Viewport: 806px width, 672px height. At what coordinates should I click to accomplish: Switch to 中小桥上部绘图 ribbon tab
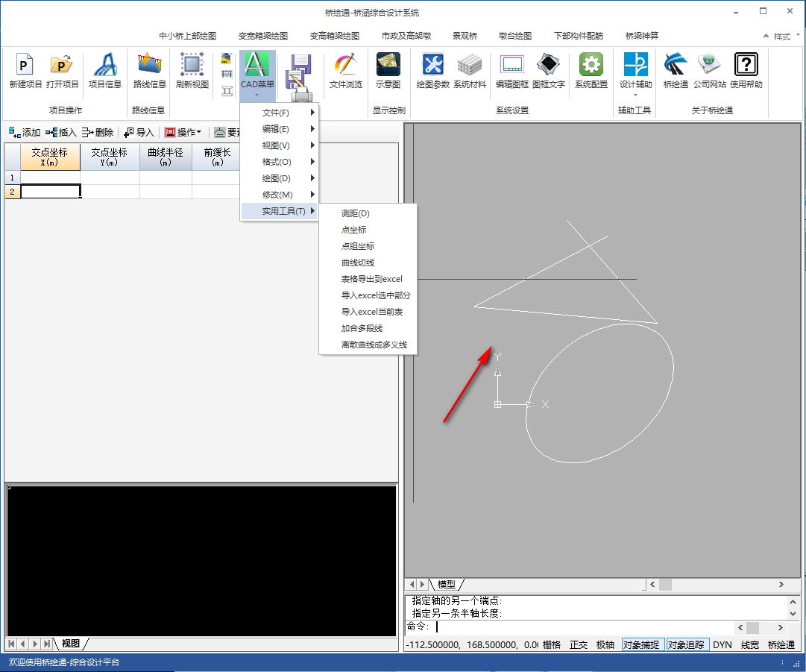click(x=188, y=36)
